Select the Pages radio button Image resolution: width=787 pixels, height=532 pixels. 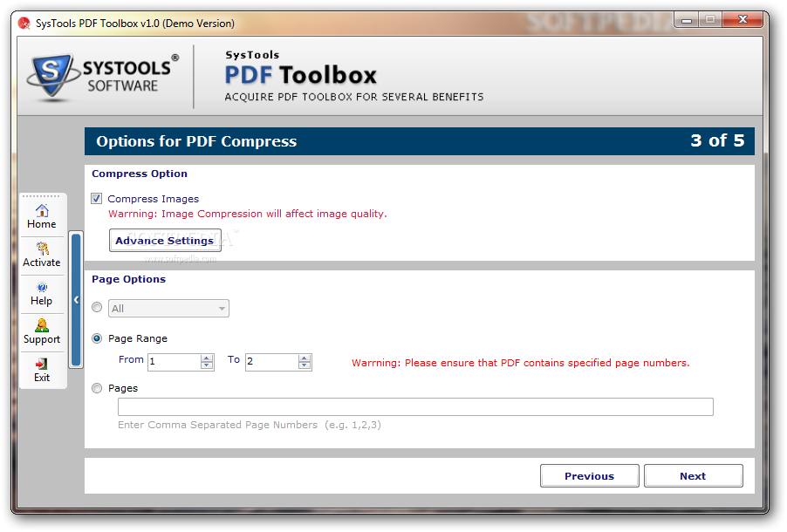97,388
